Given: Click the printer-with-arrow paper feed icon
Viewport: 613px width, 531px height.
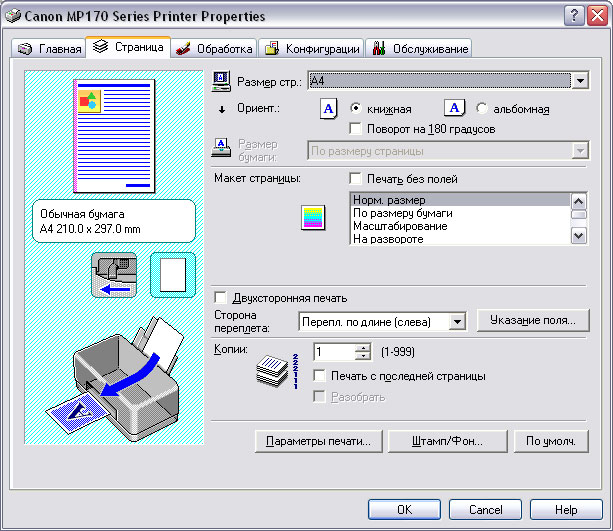Looking at the screenshot, I should tap(111, 274).
